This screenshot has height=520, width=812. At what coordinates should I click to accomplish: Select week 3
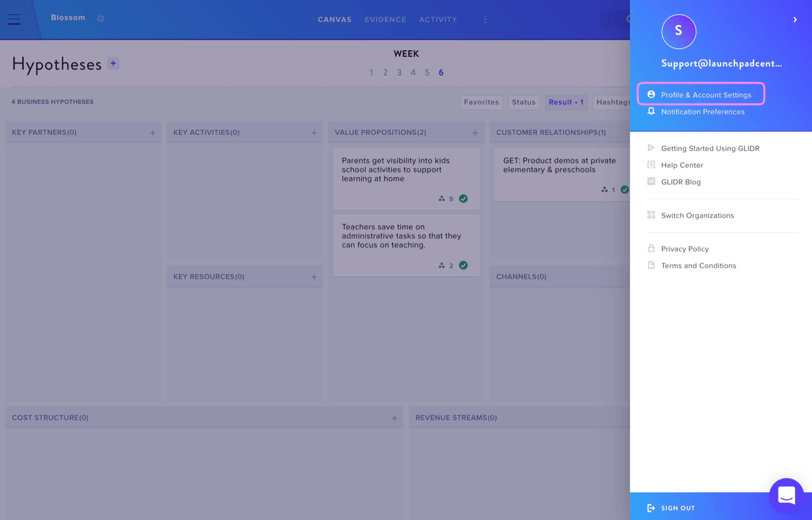pos(399,73)
